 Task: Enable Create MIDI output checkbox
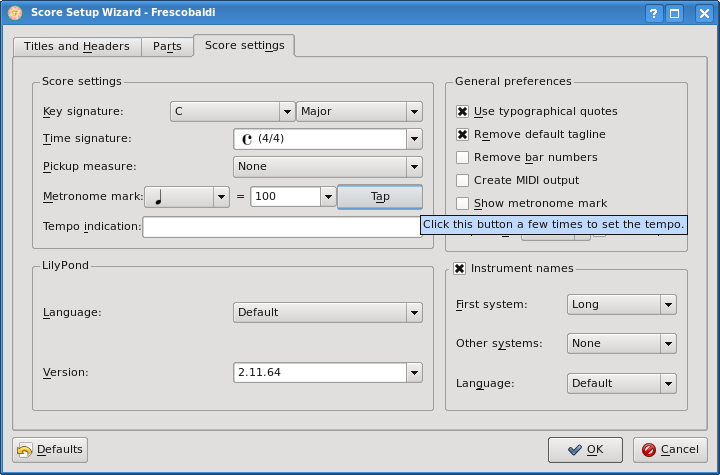(462, 181)
